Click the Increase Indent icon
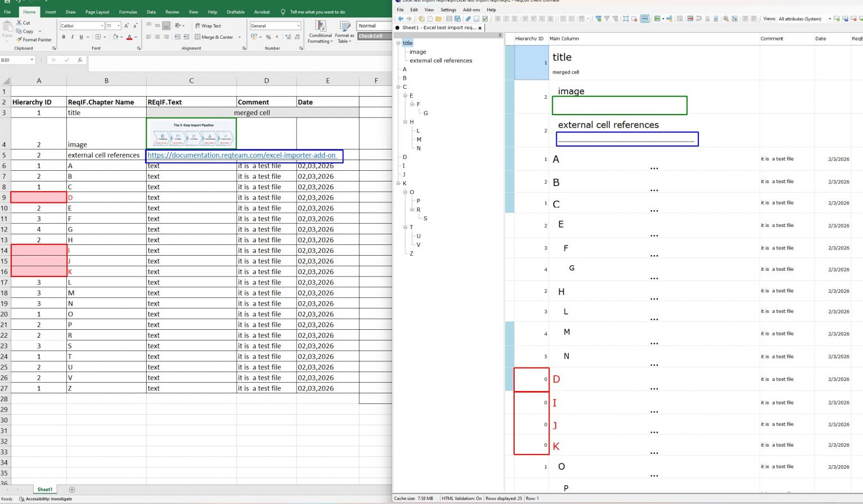 (186, 37)
